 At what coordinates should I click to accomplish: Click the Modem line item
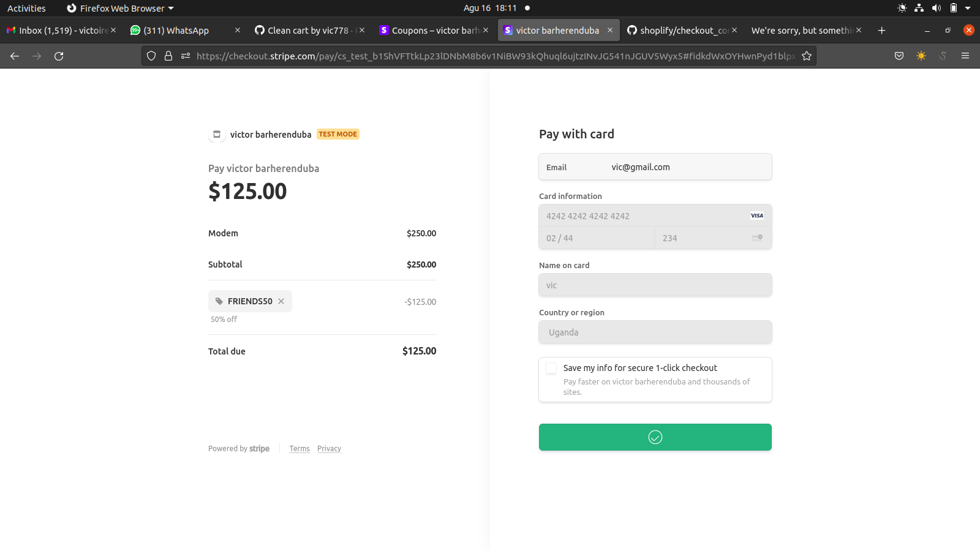coord(322,233)
